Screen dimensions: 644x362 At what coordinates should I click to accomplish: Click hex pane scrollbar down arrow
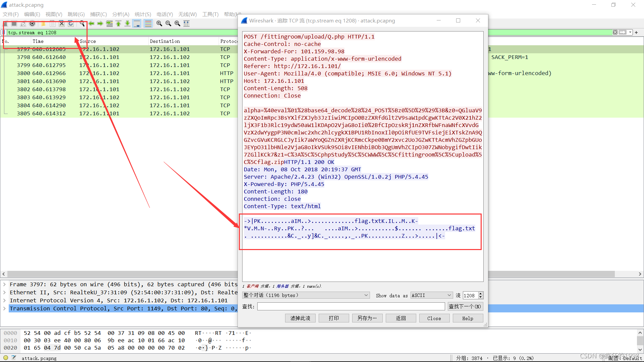coord(640,349)
